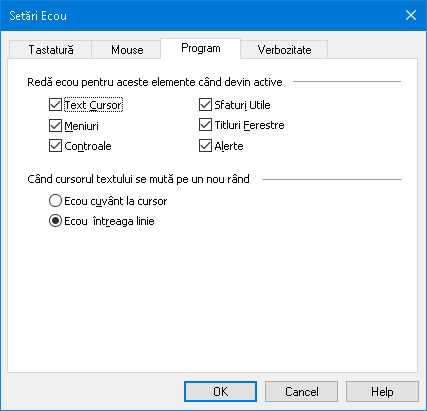Close the Setări Ecou dialog
Screen dimensions: 427x411
tap(411, 15)
